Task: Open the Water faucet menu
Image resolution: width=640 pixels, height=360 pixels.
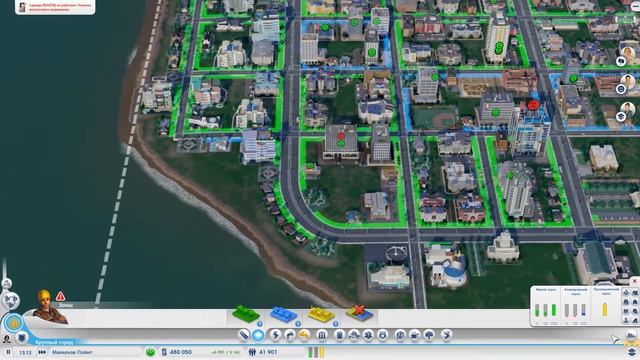Action: click(x=290, y=335)
